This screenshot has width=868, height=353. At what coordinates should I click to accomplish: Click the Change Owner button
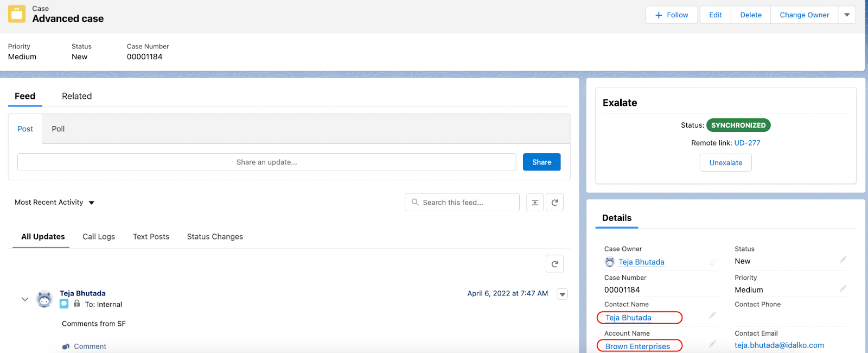pyautogui.click(x=805, y=15)
